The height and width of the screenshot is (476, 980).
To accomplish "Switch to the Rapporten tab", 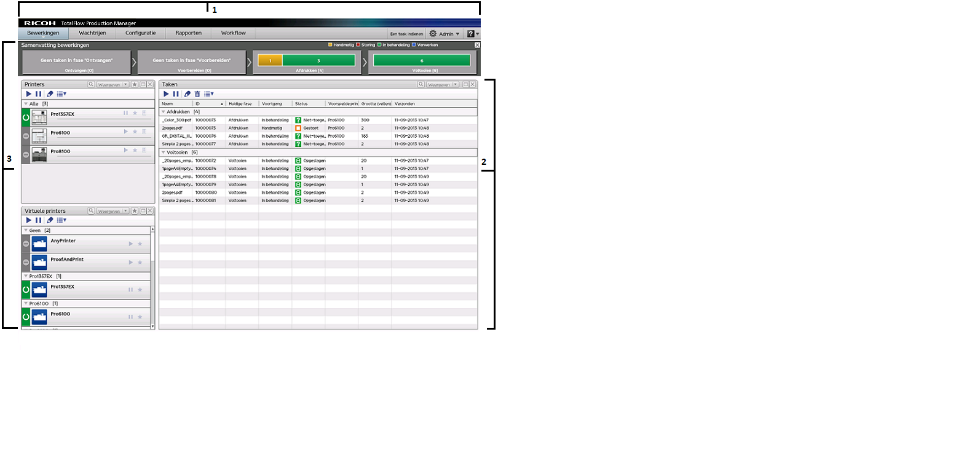I will [x=188, y=33].
